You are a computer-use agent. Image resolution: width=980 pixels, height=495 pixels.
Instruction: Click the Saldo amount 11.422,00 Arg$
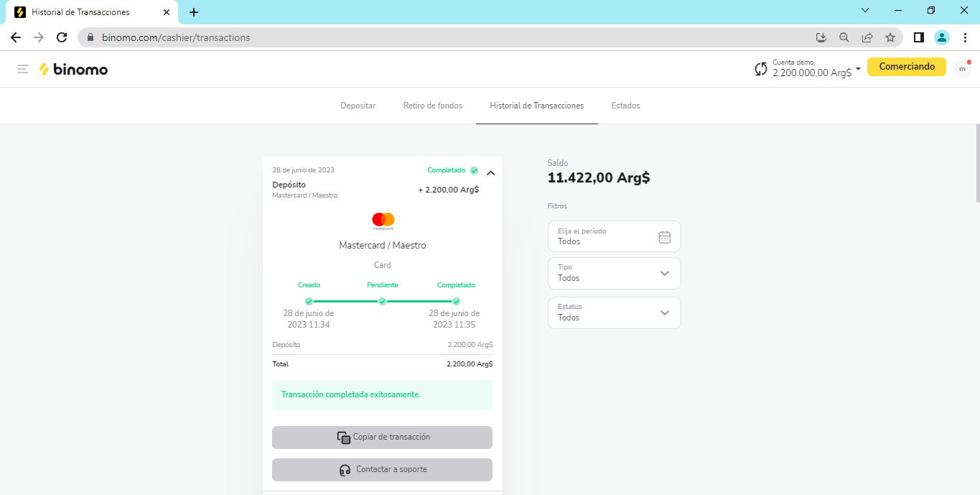(599, 178)
